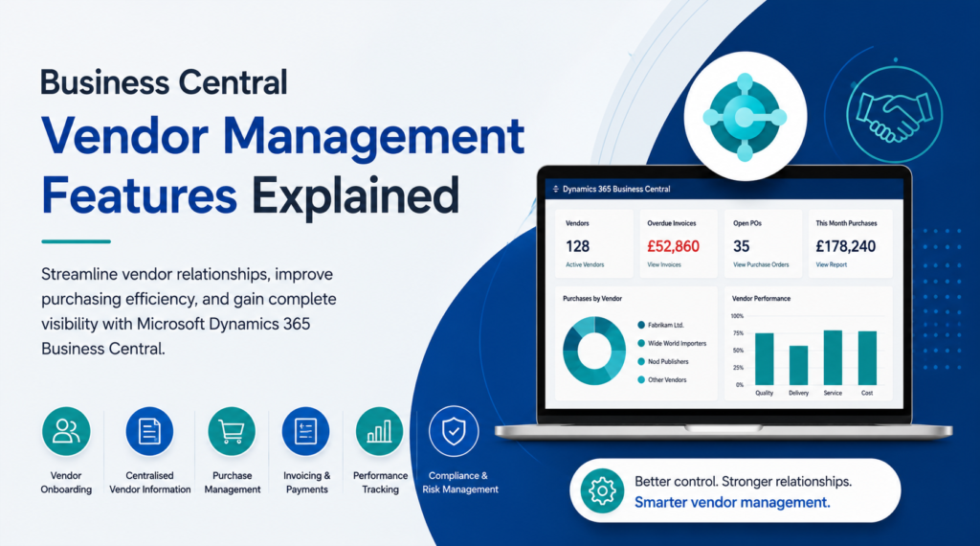Click the Vendor Performance heading
Screen dimensions: 980x546
tap(761, 298)
